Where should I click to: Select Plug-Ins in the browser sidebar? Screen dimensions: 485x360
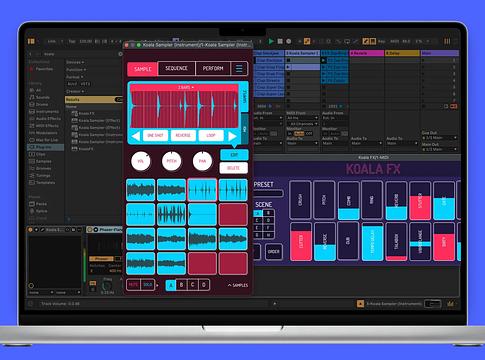pos(45,147)
